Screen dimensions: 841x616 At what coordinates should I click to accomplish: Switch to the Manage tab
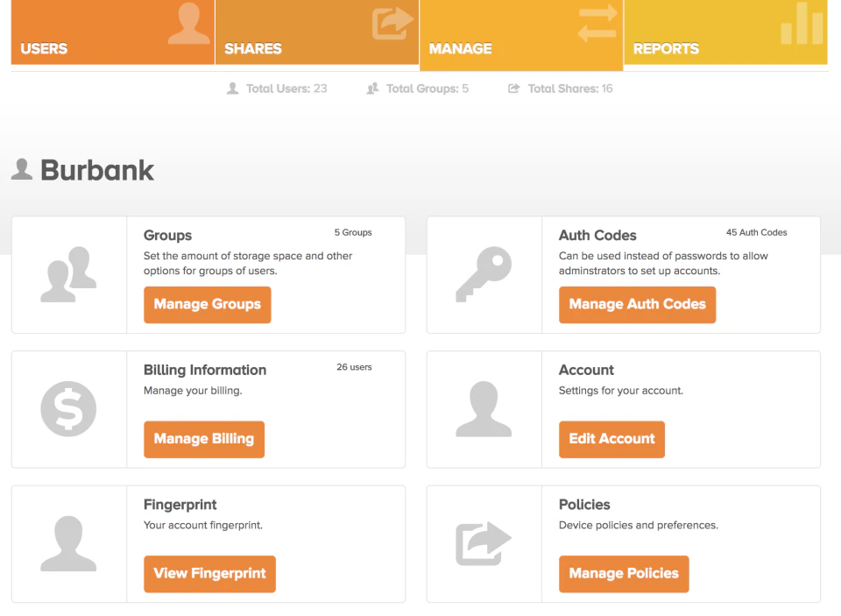click(x=460, y=49)
